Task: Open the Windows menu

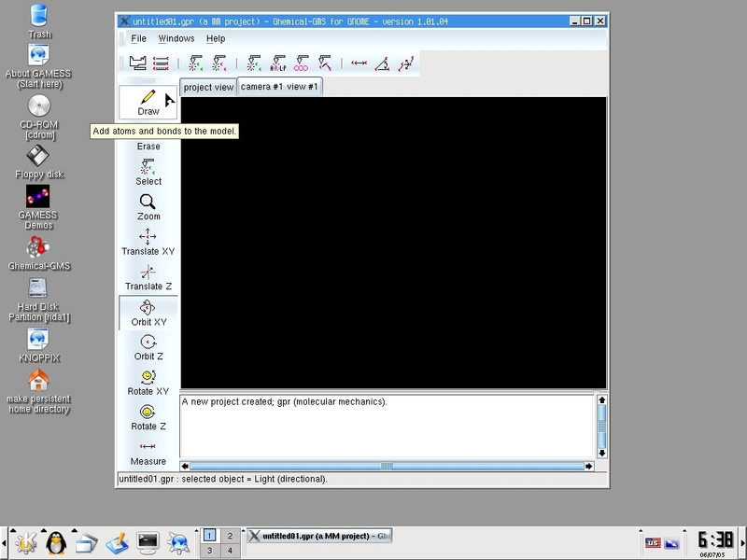Action: pos(176,38)
